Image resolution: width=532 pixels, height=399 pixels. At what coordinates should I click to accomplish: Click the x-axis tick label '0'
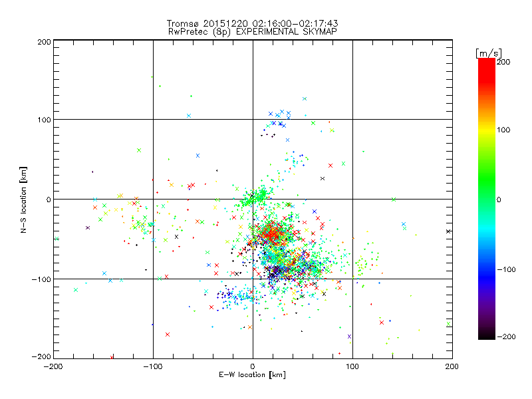[253, 367]
